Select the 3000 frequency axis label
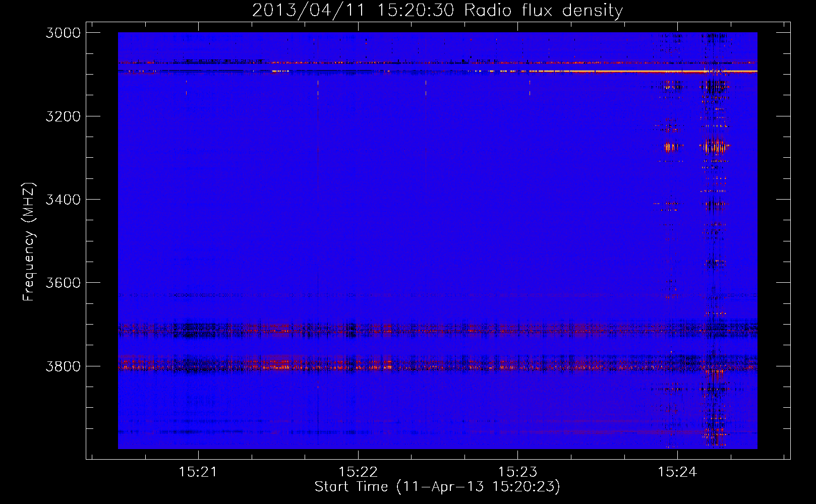816x504 pixels. [x=63, y=33]
